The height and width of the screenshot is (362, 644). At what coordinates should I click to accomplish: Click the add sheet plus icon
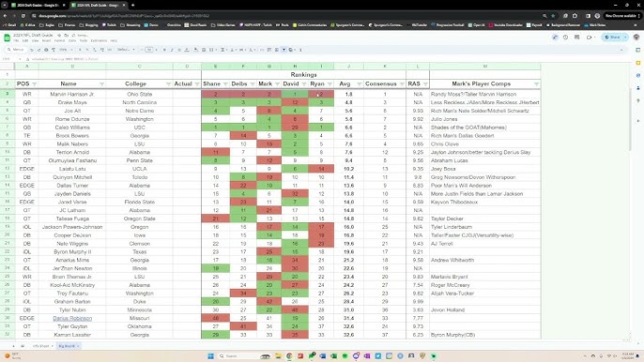click(x=13, y=346)
